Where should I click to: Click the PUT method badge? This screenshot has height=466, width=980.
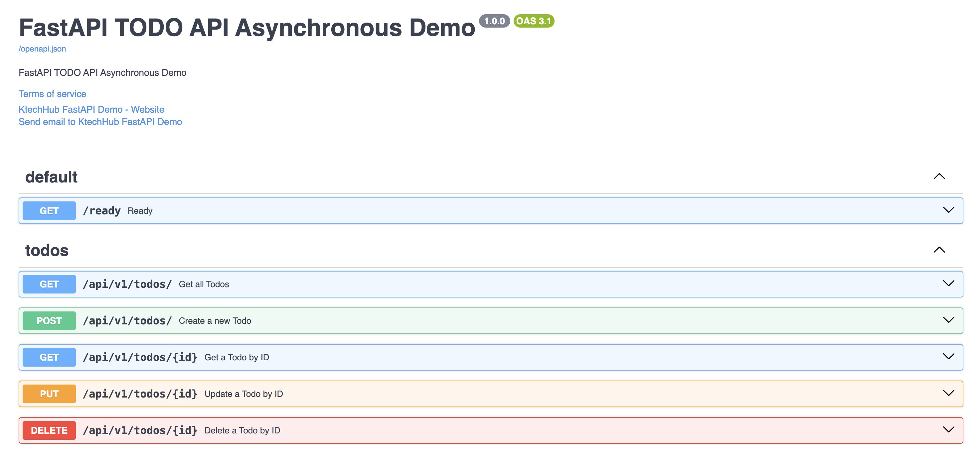pos(49,394)
